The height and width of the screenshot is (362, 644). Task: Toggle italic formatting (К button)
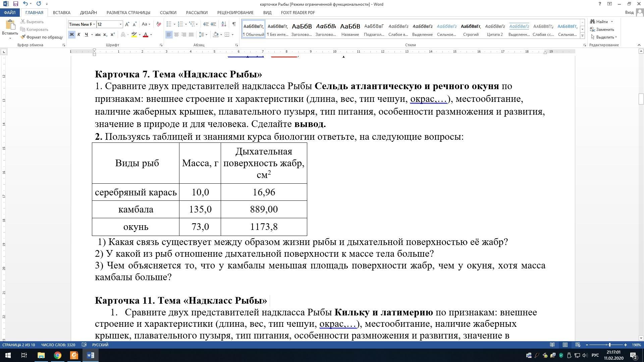[79, 35]
